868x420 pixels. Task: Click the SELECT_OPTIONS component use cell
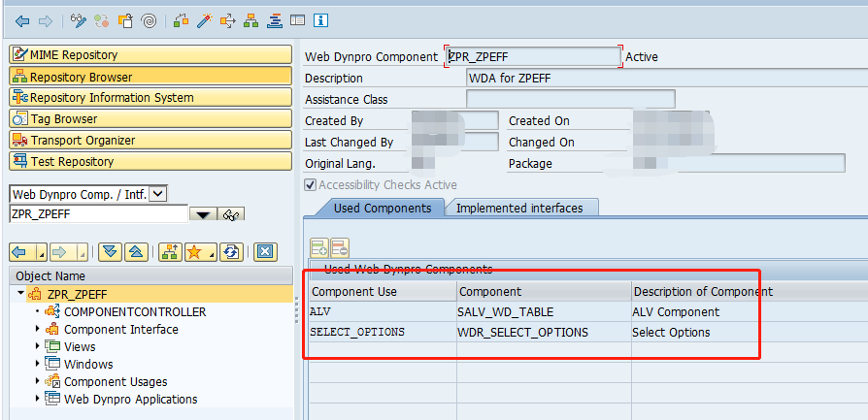tap(383, 332)
